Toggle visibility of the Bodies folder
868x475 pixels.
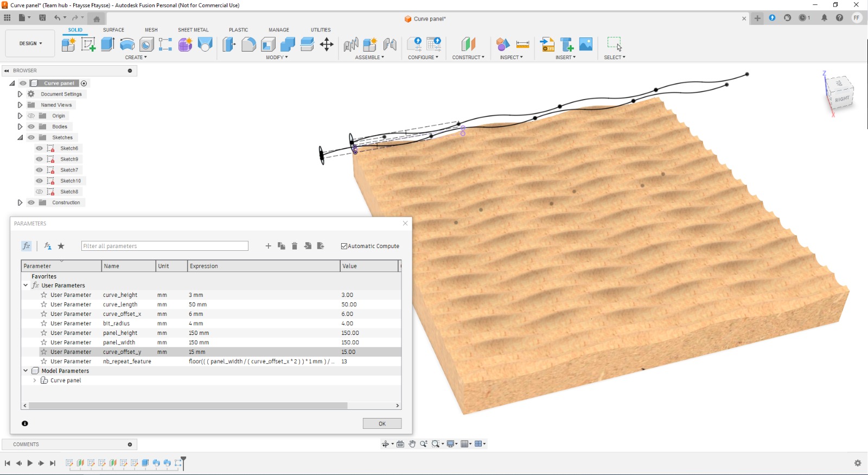click(x=31, y=126)
